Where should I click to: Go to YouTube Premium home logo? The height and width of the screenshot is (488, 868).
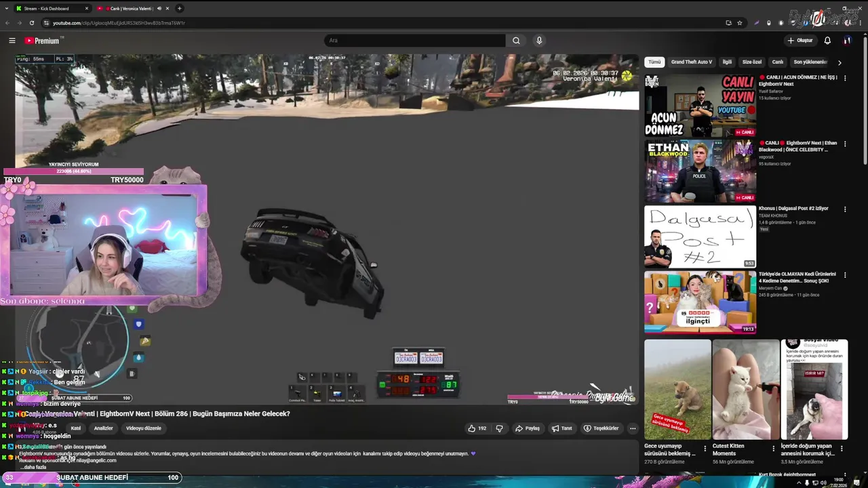point(42,41)
